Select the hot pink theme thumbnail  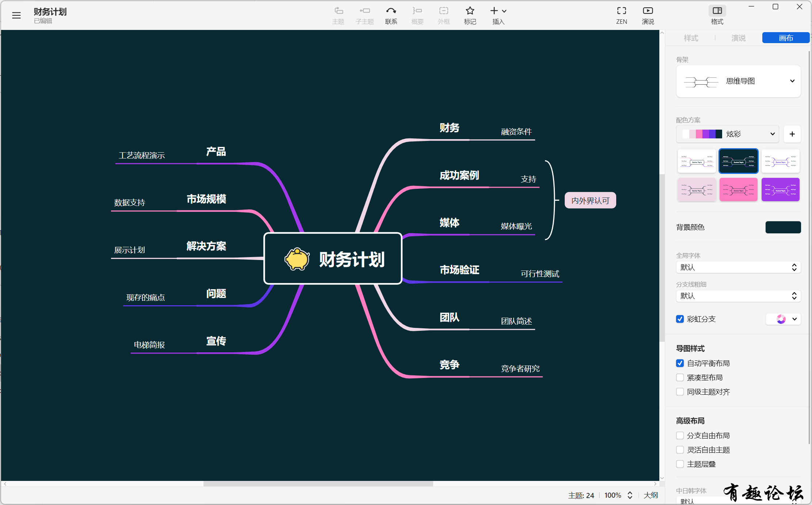(x=738, y=190)
